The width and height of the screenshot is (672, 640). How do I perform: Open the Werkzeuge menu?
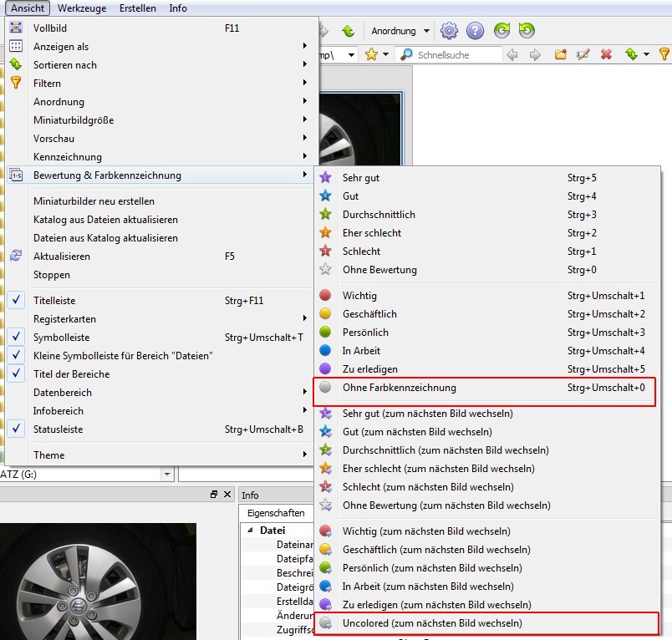point(82,8)
